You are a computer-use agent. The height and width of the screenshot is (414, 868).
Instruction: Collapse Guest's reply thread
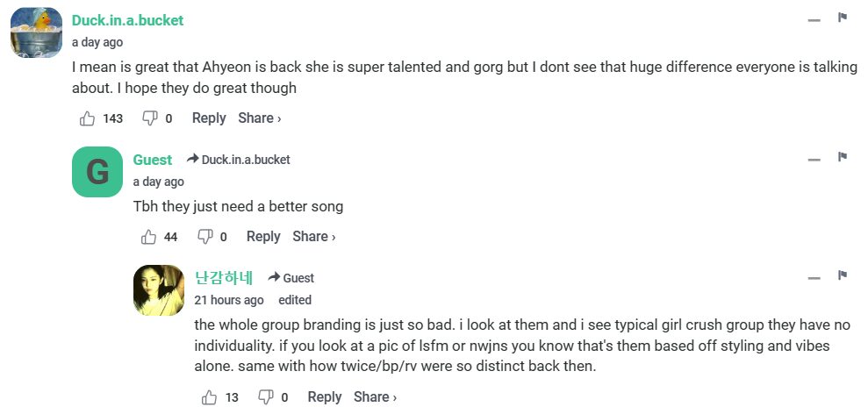(814, 159)
